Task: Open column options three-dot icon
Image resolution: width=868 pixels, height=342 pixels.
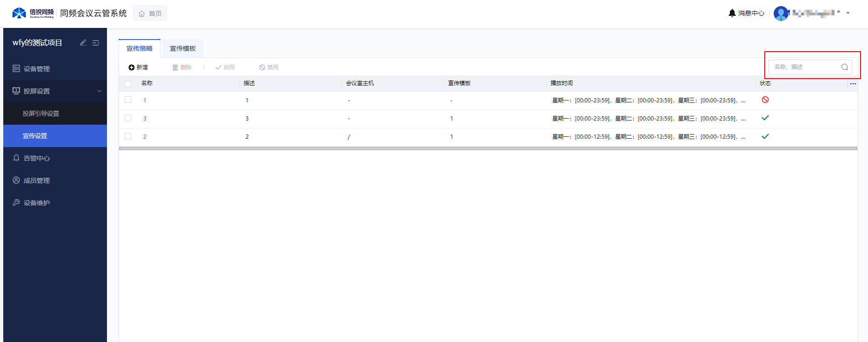Action: click(853, 84)
